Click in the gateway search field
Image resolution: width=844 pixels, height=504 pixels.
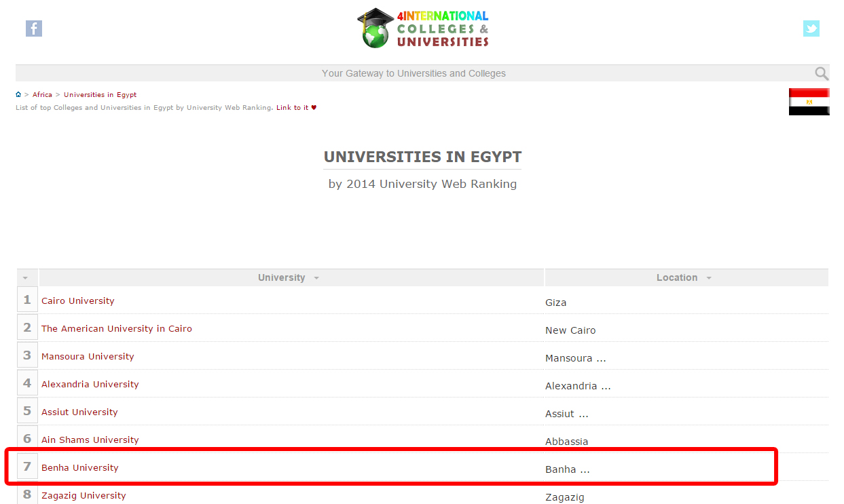click(x=413, y=73)
